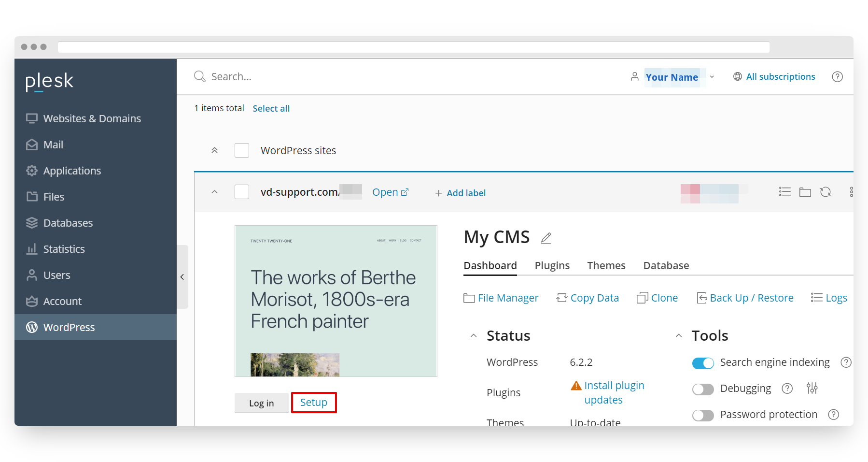
Task: Toggle Search engine indexing off
Action: [703, 363]
